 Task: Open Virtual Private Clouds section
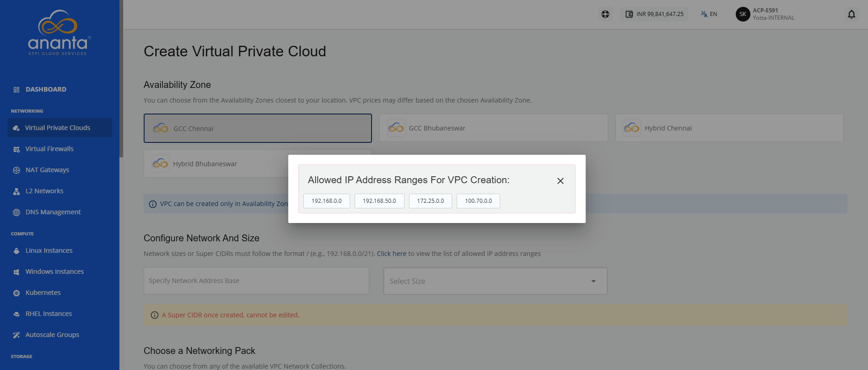[59, 128]
